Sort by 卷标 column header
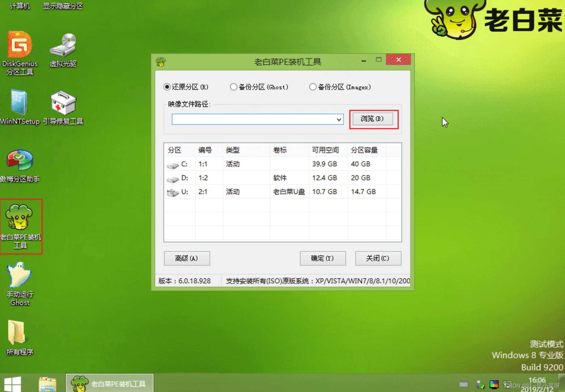The height and width of the screenshot is (392, 565). 289,150
